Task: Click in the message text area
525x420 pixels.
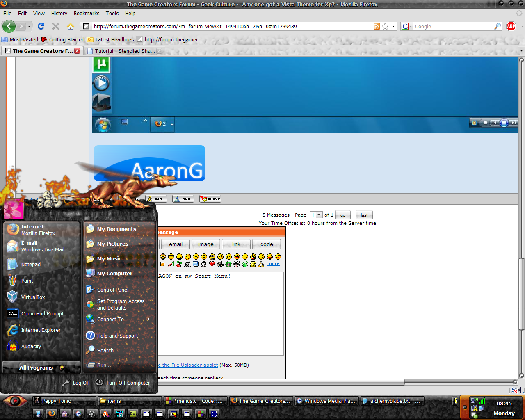Action: (221, 314)
